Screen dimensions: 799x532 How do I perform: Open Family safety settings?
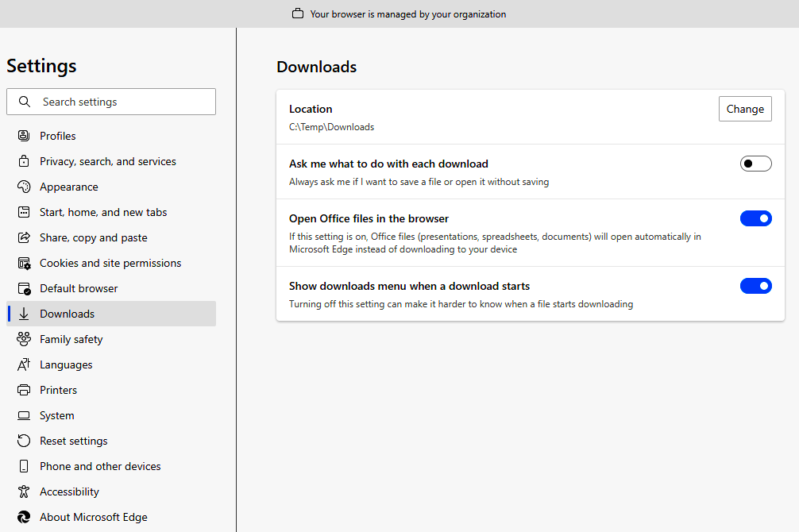111,339
